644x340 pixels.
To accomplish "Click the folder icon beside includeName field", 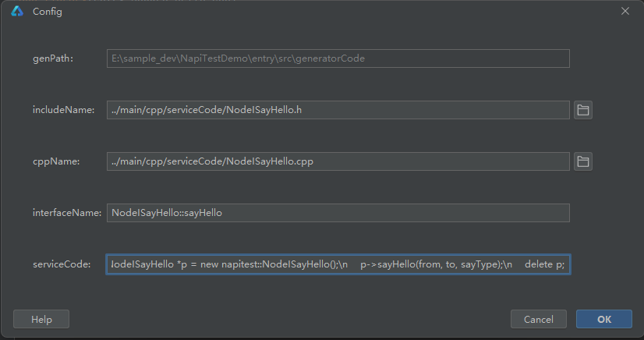I will (582, 110).
